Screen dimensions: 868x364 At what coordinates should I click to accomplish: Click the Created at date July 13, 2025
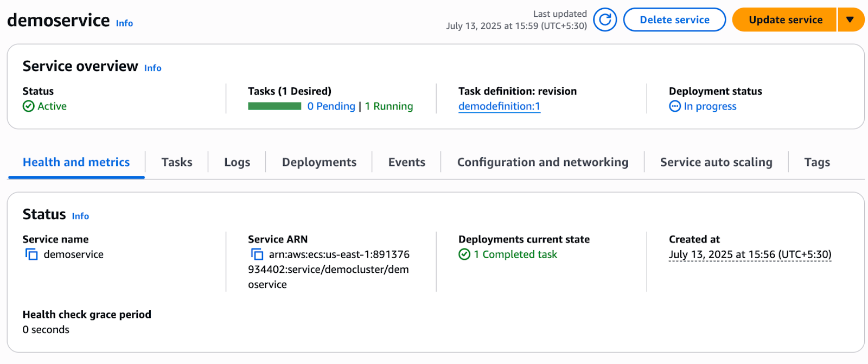tap(750, 254)
